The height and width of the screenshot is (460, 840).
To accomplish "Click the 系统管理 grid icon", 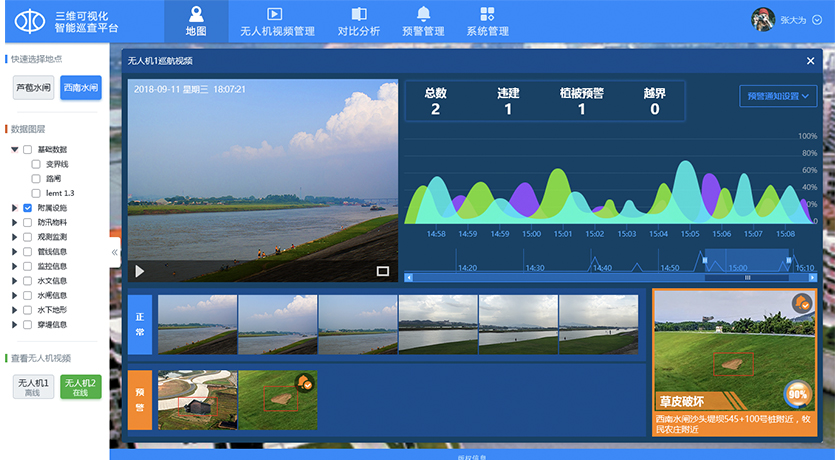I will tap(487, 14).
